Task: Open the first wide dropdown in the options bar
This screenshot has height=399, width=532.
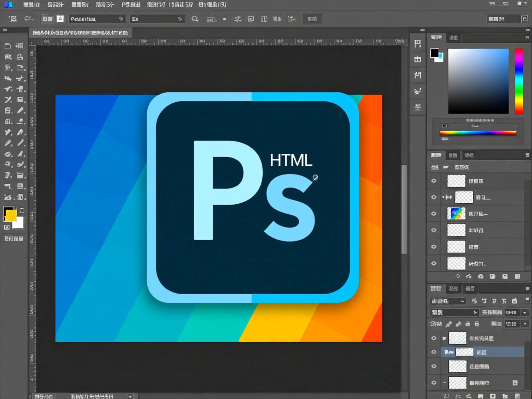Action: [x=97, y=19]
